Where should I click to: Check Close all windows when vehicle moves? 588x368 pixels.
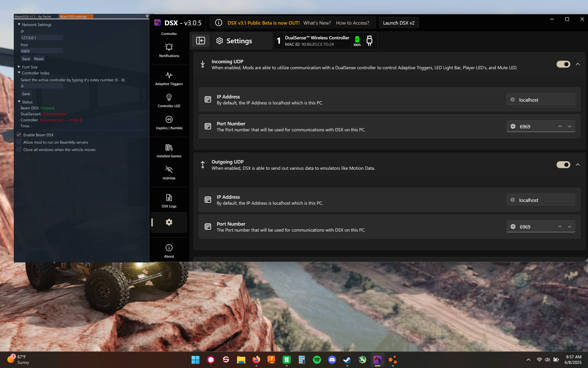pyautogui.click(x=19, y=149)
